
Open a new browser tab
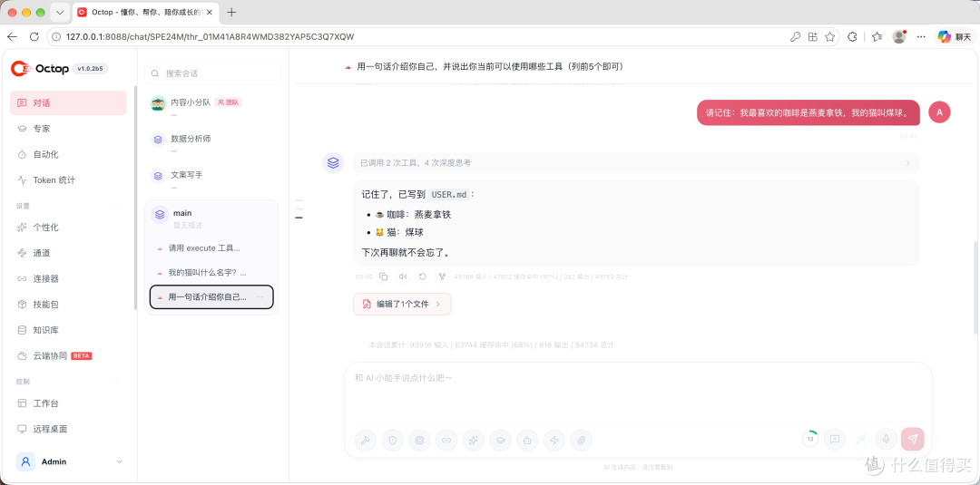pos(231,13)
